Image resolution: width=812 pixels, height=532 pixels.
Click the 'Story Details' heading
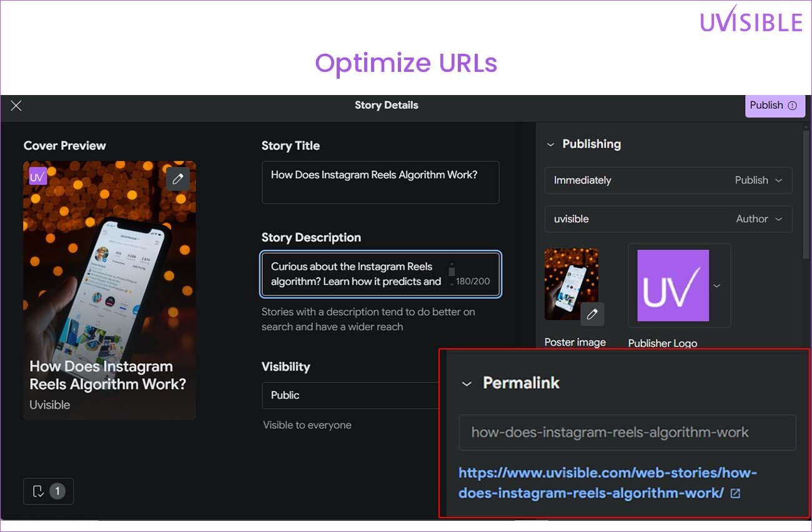click(387, 105)
